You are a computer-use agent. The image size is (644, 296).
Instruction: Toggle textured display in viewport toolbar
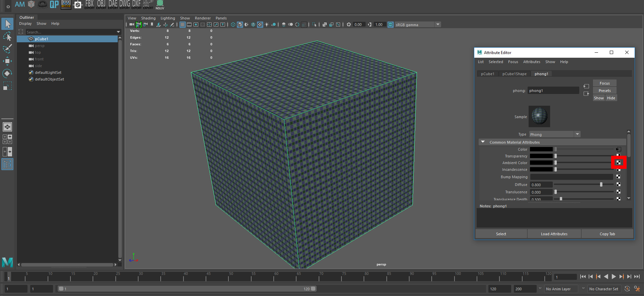tap(260, 24)
